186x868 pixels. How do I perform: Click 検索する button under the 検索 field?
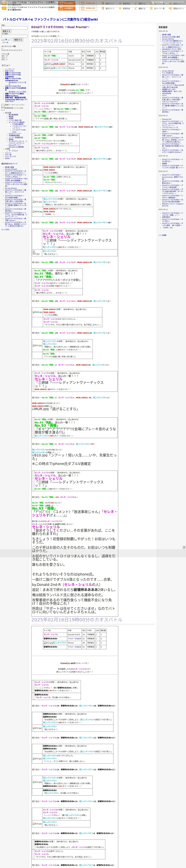pyautogui.click(x=6, y=31)
